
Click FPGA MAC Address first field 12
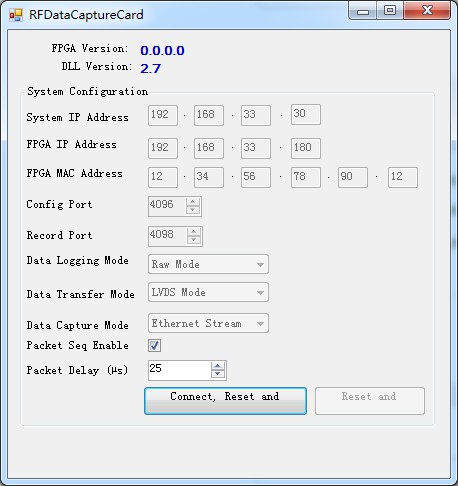coord(163,177)
